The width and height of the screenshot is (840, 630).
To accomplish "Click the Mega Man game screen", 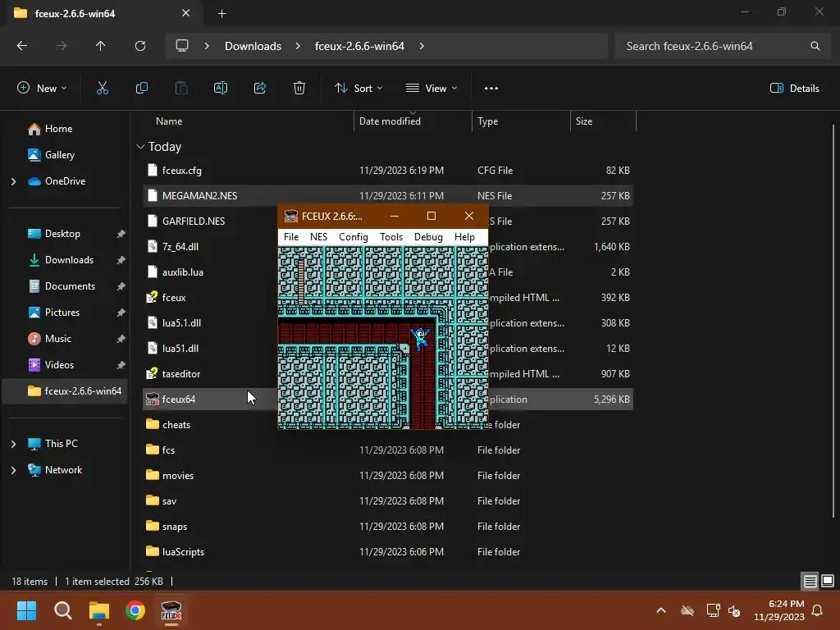I will tap(383, 337).
